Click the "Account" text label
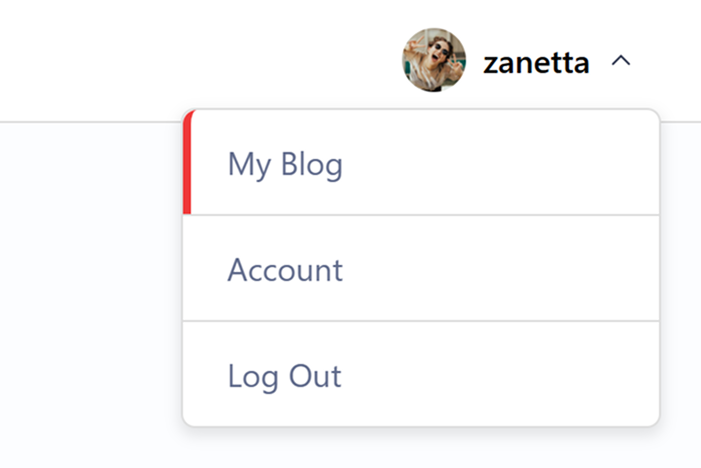Viewport: 701px width, 468px height. coord(285,270)
